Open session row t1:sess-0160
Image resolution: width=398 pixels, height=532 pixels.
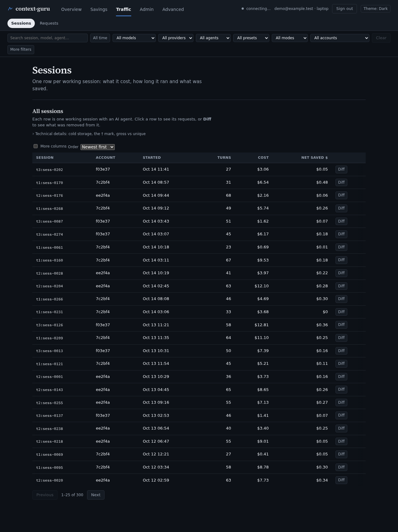(x=199, y=260)
